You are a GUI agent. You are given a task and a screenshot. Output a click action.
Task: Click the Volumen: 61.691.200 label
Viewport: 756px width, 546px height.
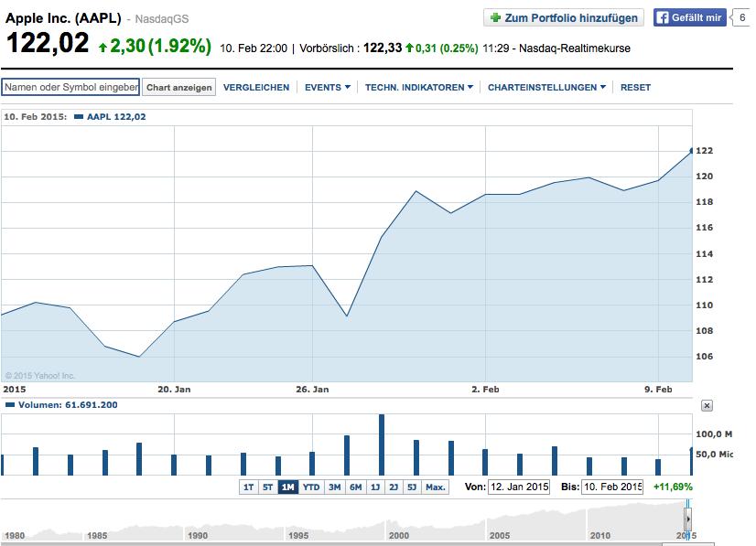68,405
